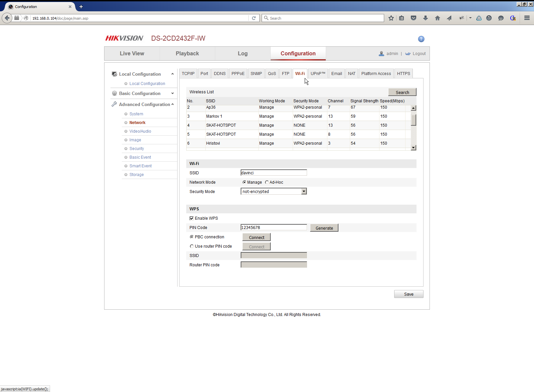Image resolution: width=534 pixels, height=392 pixels.
Task: Save page to Pocket icon
Action: (414, 18)
